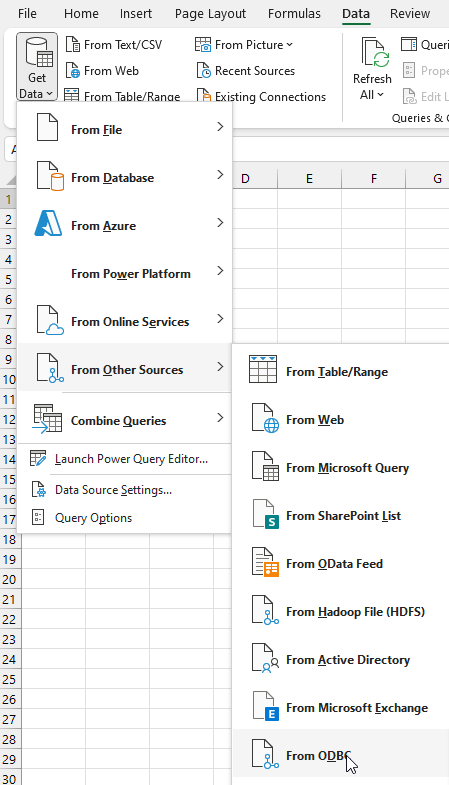Click the Data Source Settings icon
Screen dimensions: 449x785
pos(39,490)
